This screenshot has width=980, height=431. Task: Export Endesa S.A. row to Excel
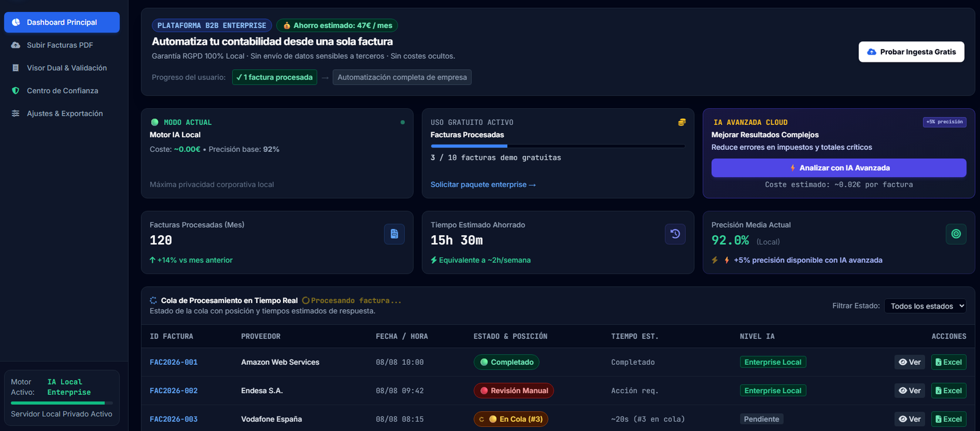click(x=949, y=391)
